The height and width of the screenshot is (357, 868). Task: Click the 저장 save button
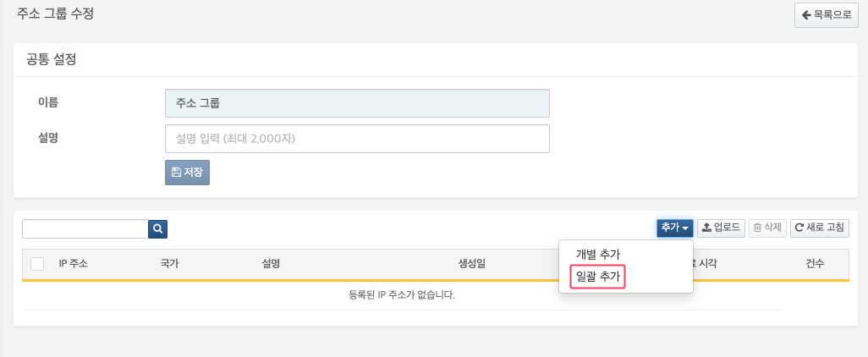(187, 172)
